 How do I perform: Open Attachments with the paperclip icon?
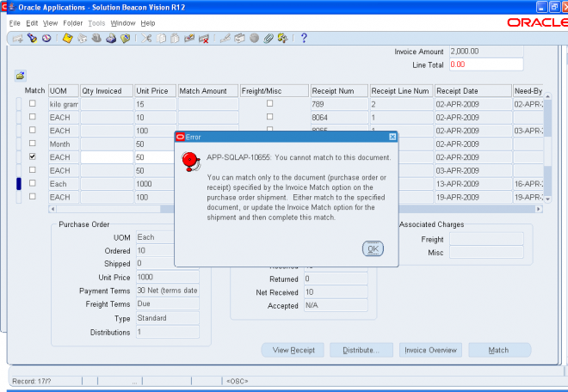[x=269, y=38]
